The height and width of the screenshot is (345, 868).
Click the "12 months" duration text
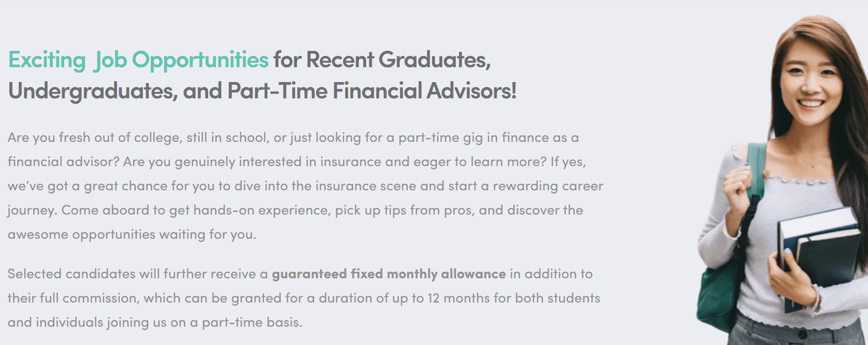pos(458,299)
